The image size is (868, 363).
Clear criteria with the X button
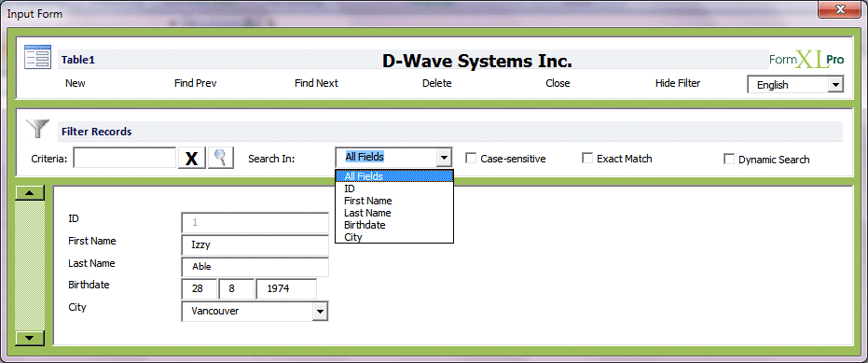(191, 158)
